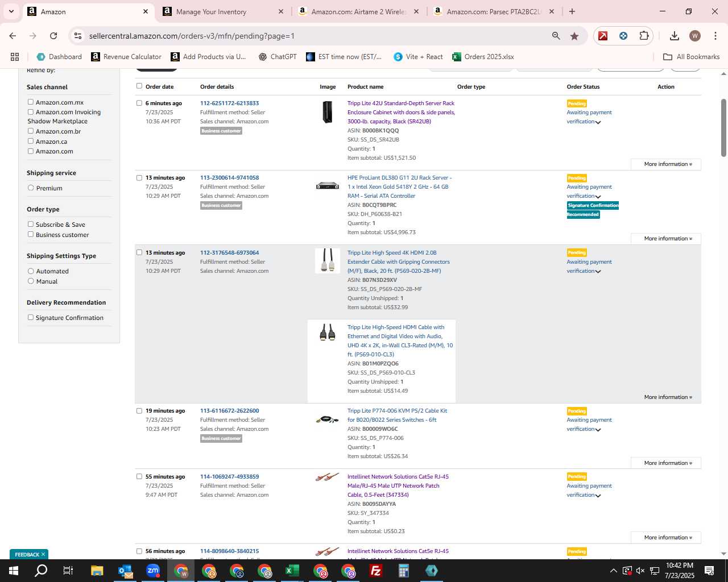Open the browser extensions puzzle icon

click(x=644, y=36)
